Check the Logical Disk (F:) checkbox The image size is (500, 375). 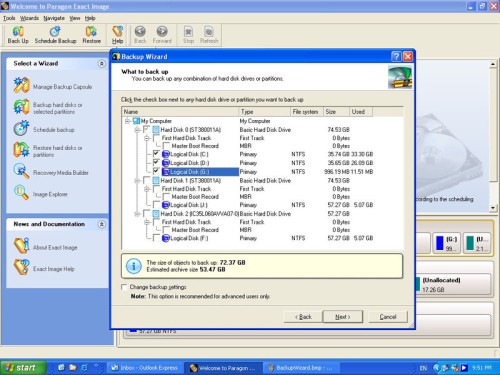click(156, 238)
